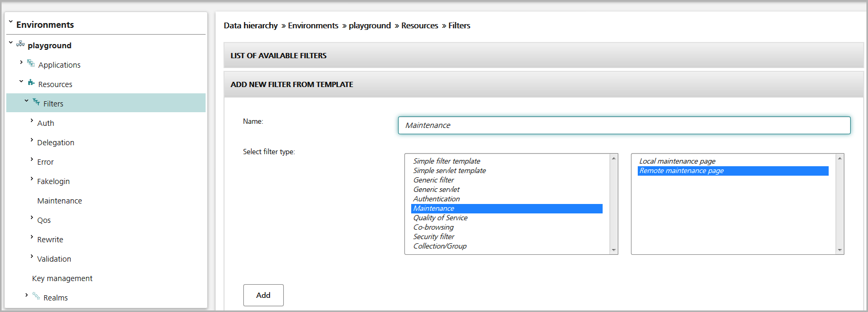Click the playground environment network icon
This screenshot has height=312, width=868.
pyautogui.click(x=20, y=44)
